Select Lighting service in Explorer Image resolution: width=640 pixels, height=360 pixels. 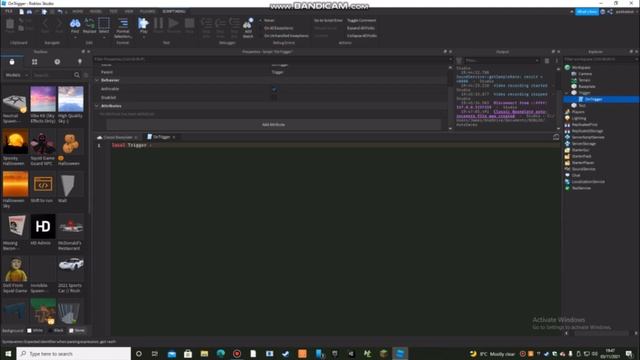coord(579,118)
